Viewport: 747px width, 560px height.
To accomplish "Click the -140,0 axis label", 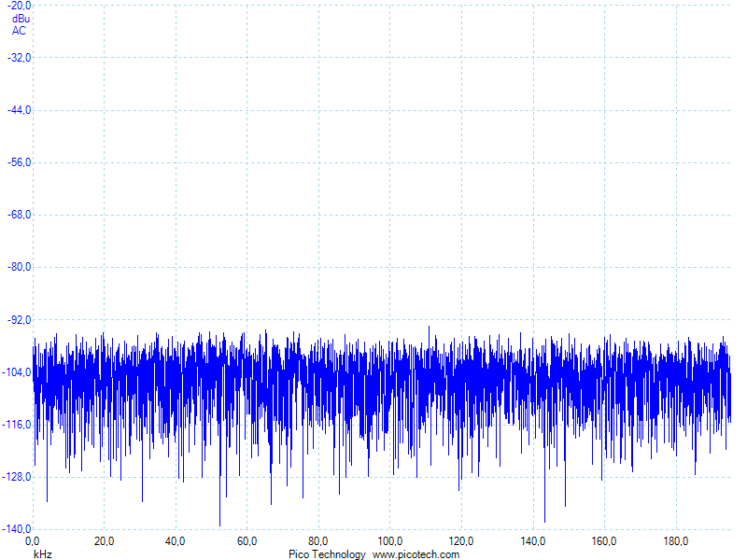I will pos(17,529).
